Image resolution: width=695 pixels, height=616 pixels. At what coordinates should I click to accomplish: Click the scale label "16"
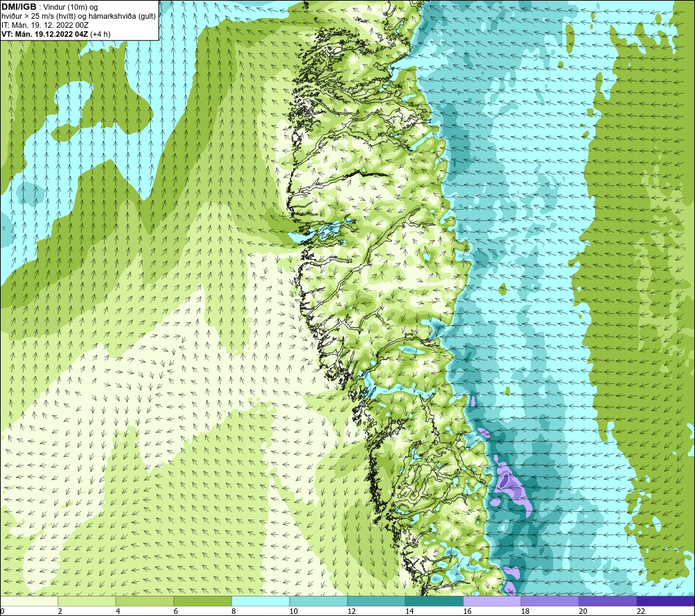(467, 611)
